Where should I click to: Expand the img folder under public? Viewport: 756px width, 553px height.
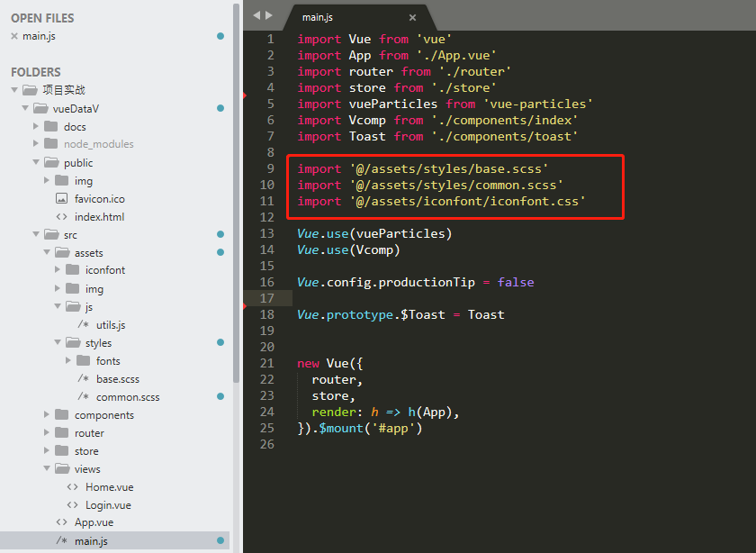pyautogui.click(x=47, y=180)
